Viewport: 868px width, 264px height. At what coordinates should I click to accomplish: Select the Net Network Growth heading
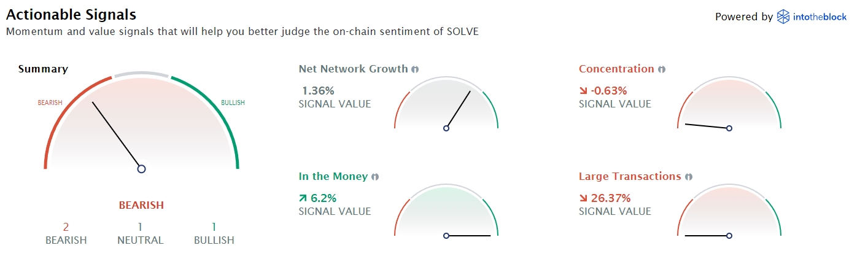[353, 69]
